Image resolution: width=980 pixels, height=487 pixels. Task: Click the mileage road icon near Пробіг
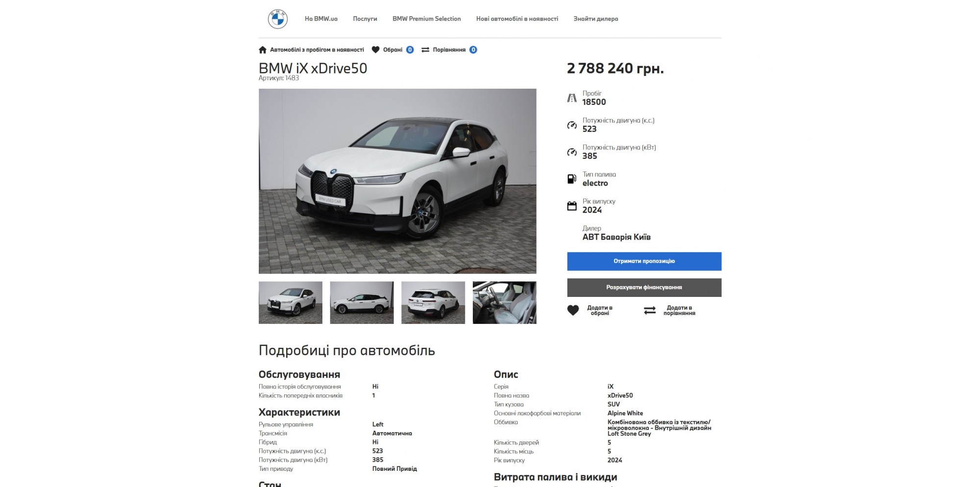click(572, 98)
